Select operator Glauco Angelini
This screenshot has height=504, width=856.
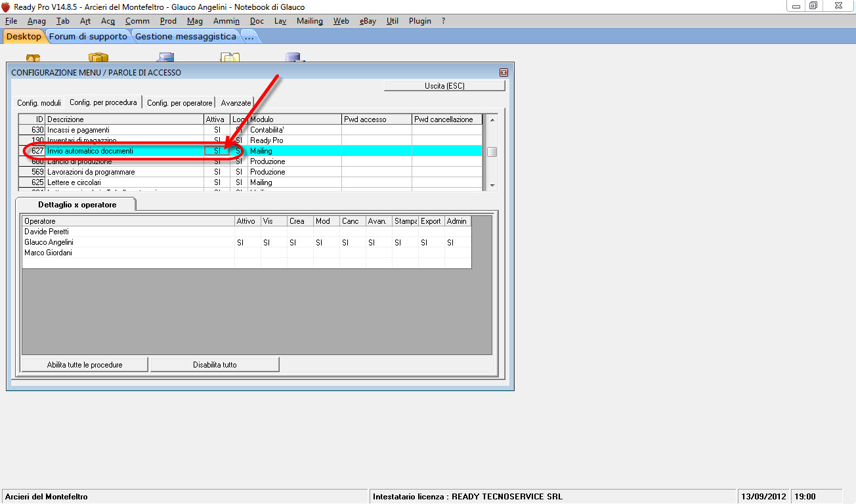point(128,242)
